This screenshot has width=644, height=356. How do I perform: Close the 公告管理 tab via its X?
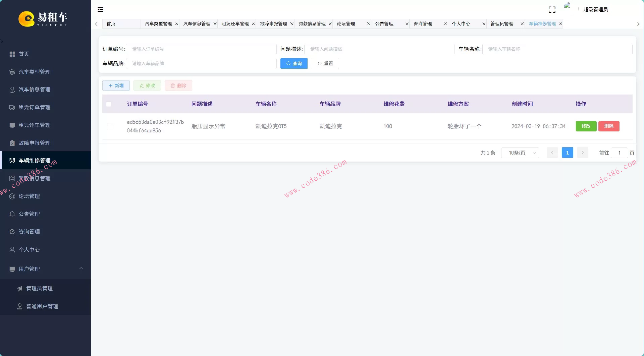pyautogui.click(x=407, y=24)
